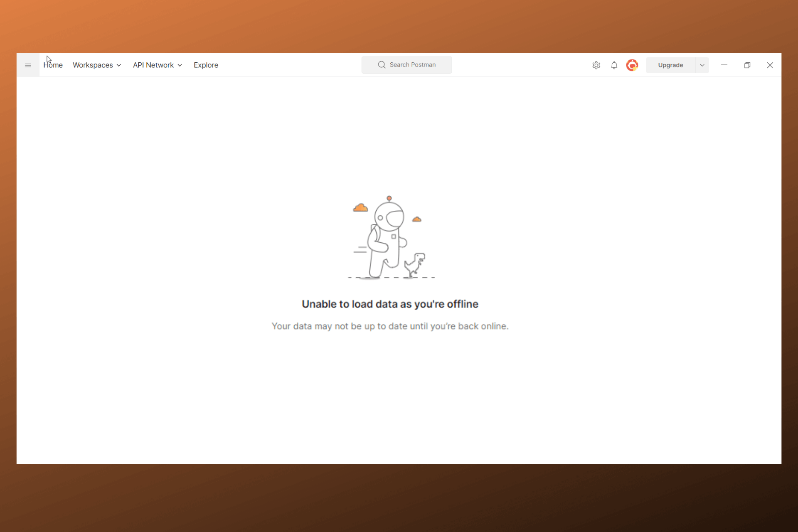Click the minimize window icon
The image size is (798, 532).
coord(724,65)
